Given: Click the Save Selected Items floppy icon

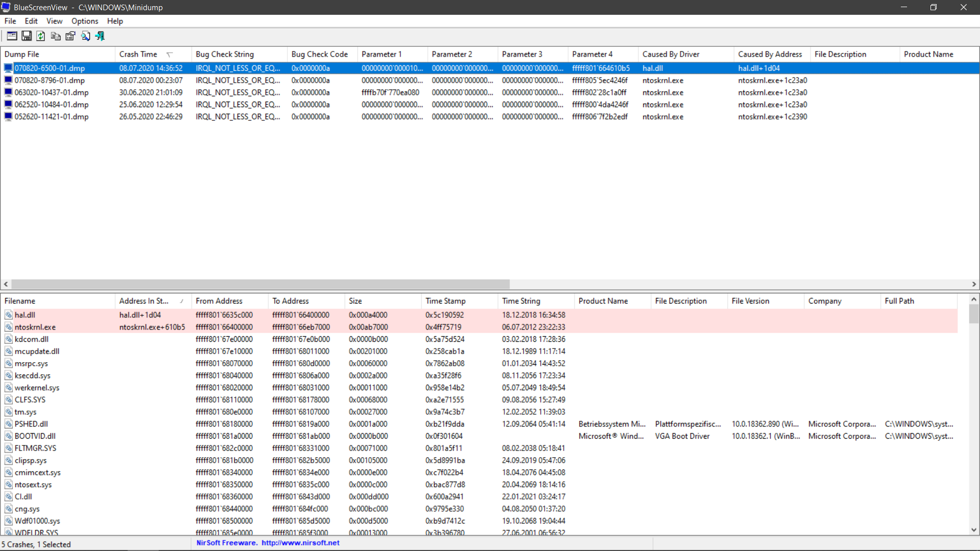Looking at the screenshot, I should 27,36.
